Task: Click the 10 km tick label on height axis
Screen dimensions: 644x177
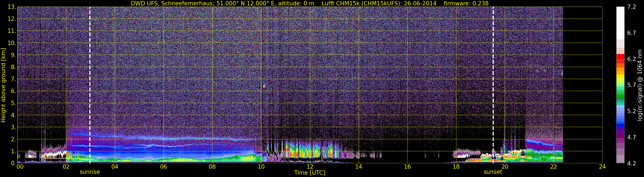Action: 12,43
